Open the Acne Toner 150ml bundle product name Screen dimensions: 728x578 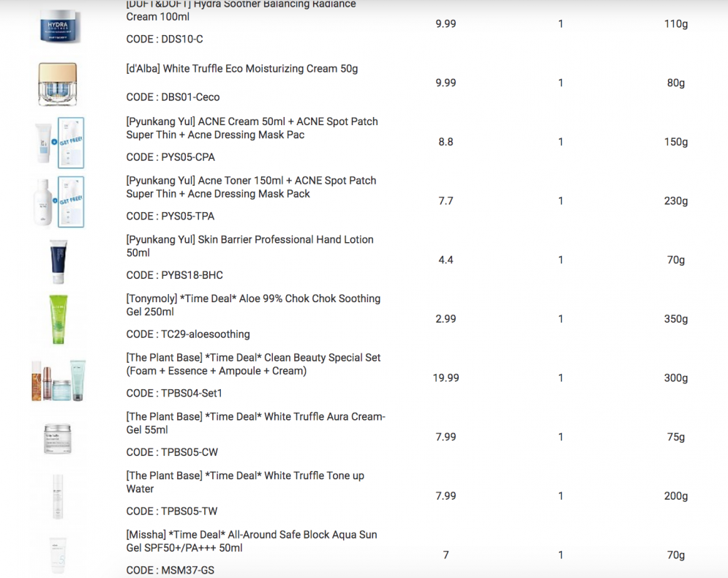251,187
